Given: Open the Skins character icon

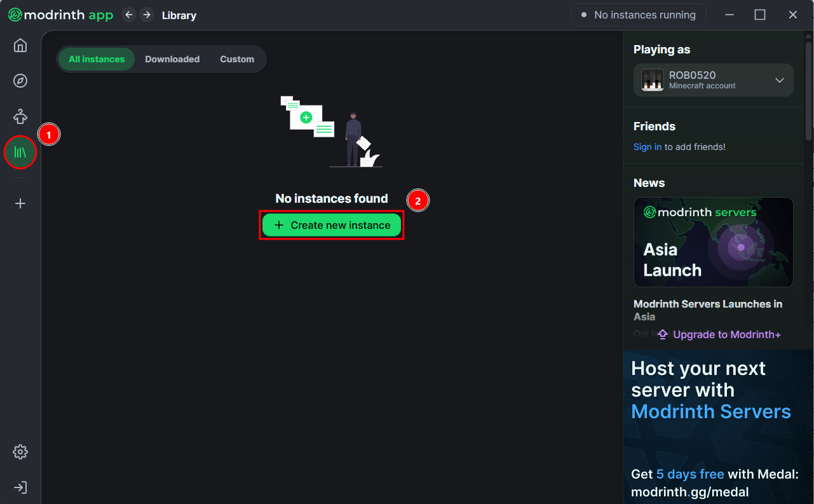Looking at the screenshot, I should 20,116.
